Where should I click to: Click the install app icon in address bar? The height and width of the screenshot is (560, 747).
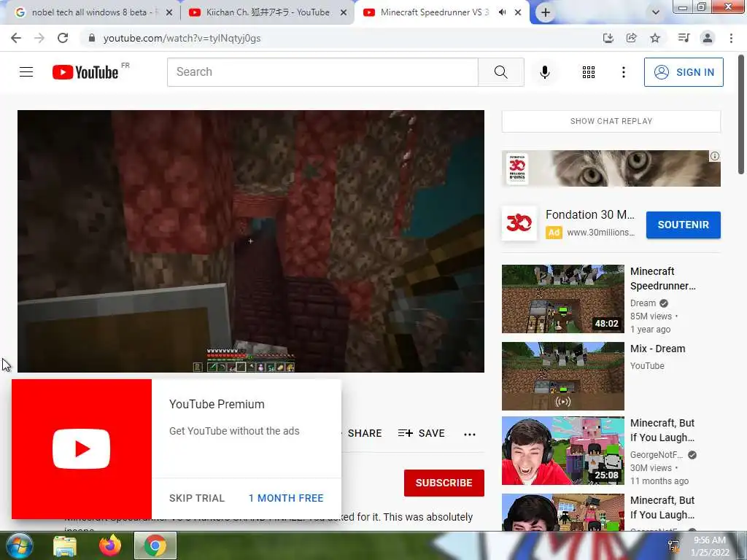pyautogui.click(x=608, y=38)
